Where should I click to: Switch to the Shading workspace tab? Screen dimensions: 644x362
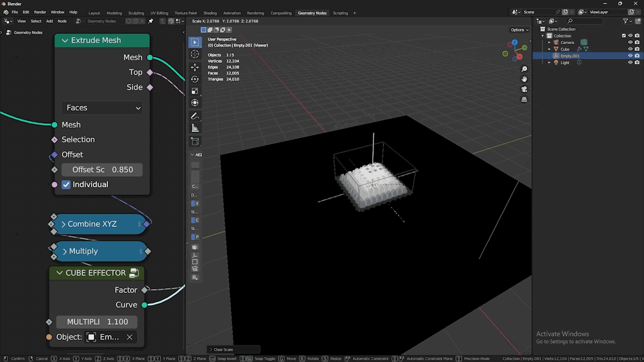210,13
